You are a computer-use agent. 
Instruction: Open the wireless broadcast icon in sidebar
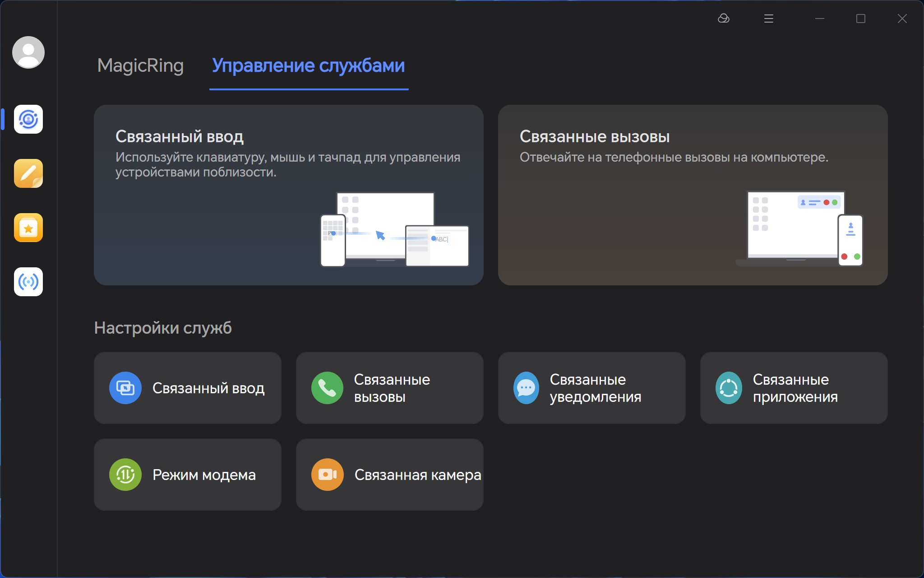(x=28, y=282)
